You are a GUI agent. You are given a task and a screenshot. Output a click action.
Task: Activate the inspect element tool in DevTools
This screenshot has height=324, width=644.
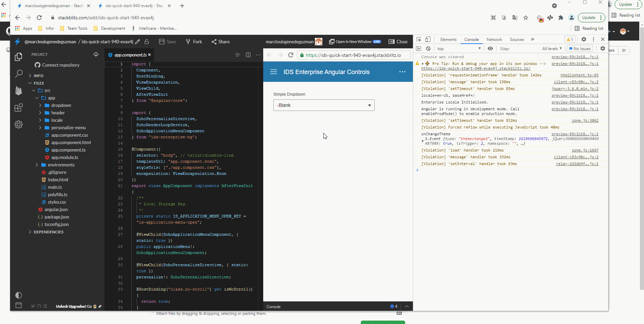(419, 40)
